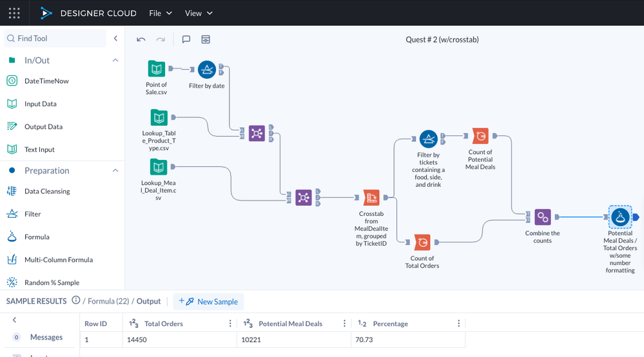Collapse the Preparation tool category
The image size is (644, 357).
coord(115,171)
